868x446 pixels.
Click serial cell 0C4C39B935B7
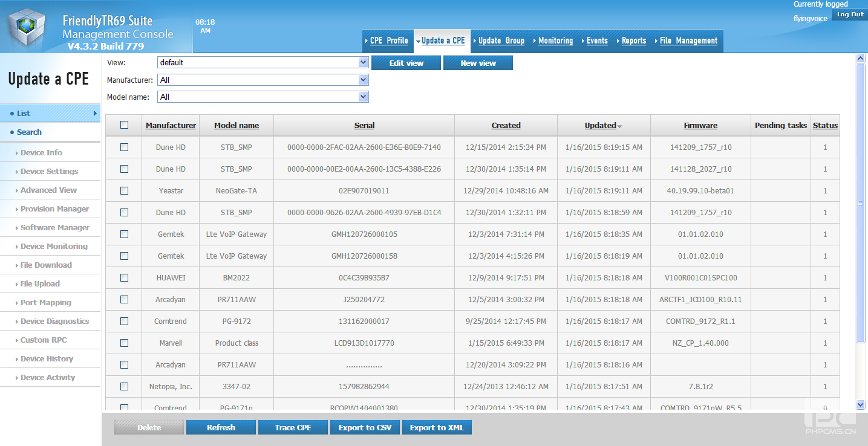click(364, 277)
